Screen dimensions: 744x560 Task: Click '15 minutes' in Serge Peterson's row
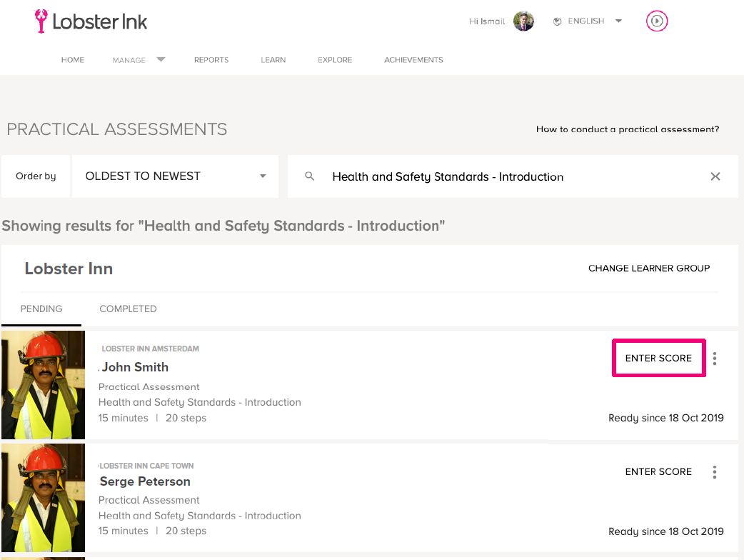(x=123, y=531)
